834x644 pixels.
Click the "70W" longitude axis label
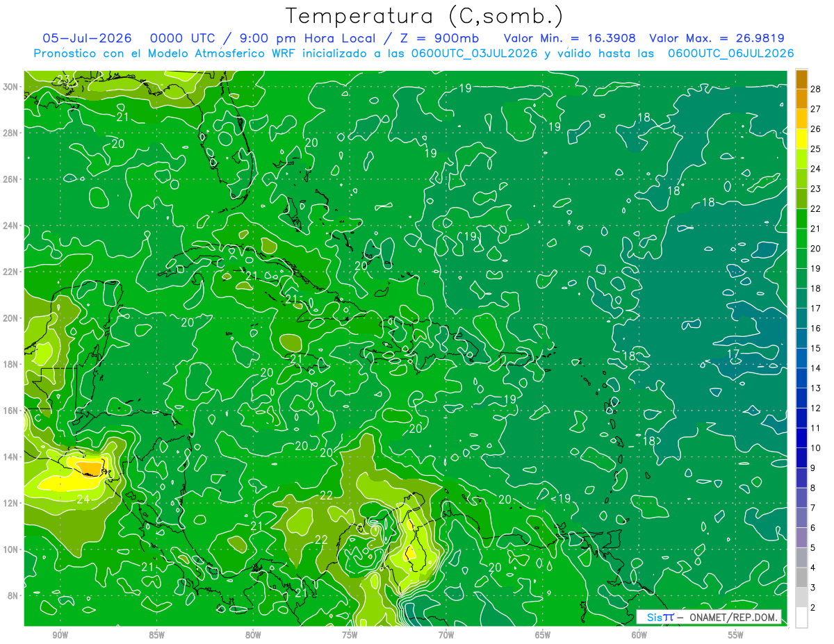pyautogui.click(x=446, y=635)
